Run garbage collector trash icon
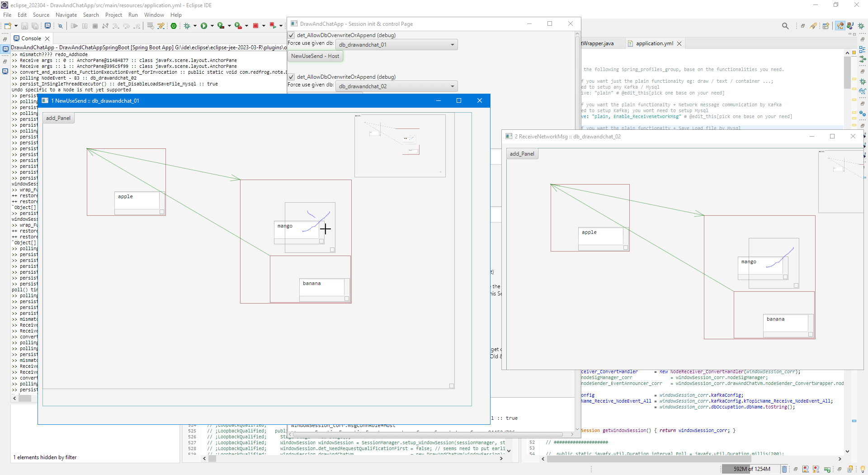Image resolution: width=868 pixels, height=475 pixels. coord(784,469)
